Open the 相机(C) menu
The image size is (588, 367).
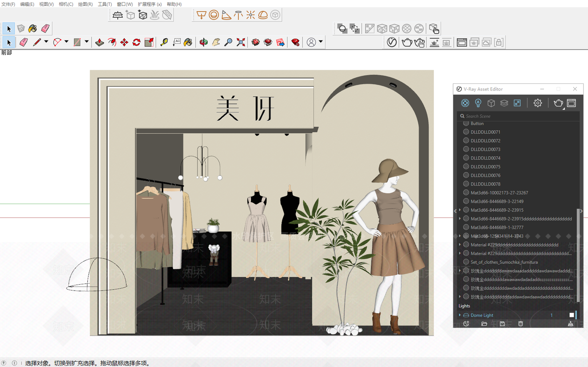tap(66, 4)
